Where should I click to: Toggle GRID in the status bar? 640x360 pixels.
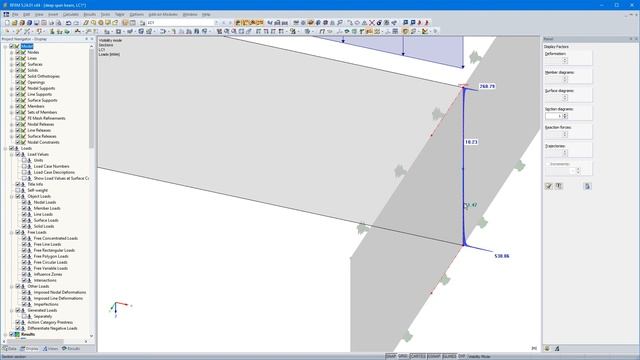tap(403, 356)
